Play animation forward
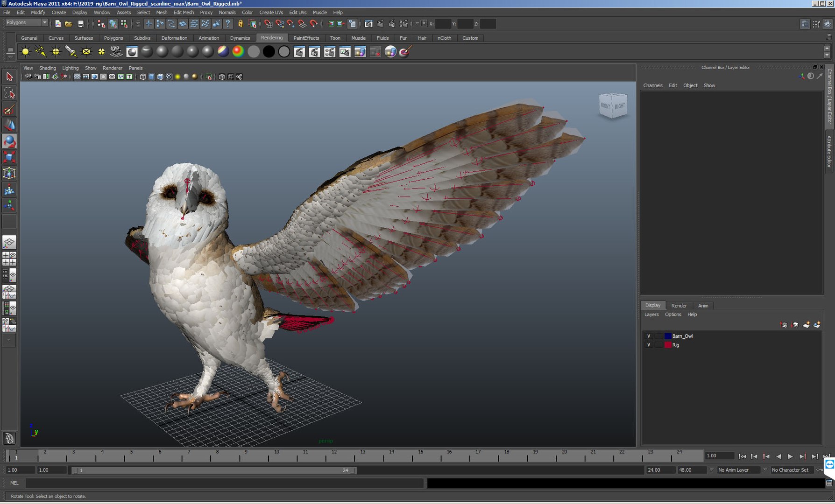The width and height of the screenshot is (835, 504). tap(790, 456)
